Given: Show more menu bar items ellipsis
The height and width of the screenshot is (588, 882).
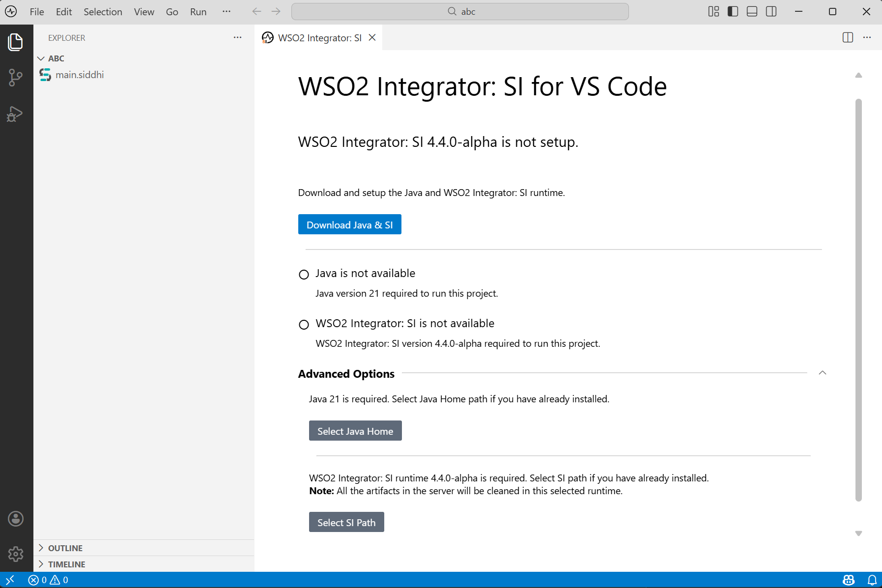Looking at the screenshot, I should point(227,11).
